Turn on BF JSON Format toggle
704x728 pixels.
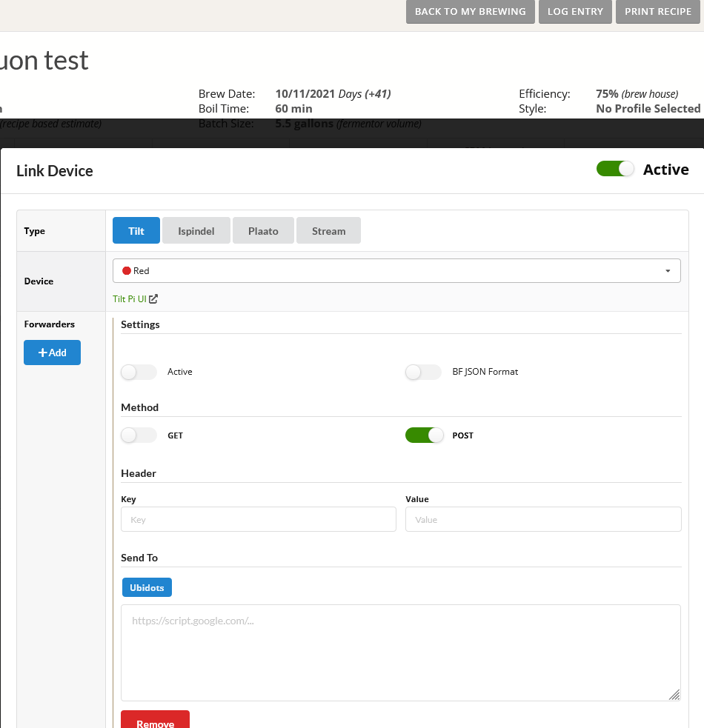pos(423,372)
